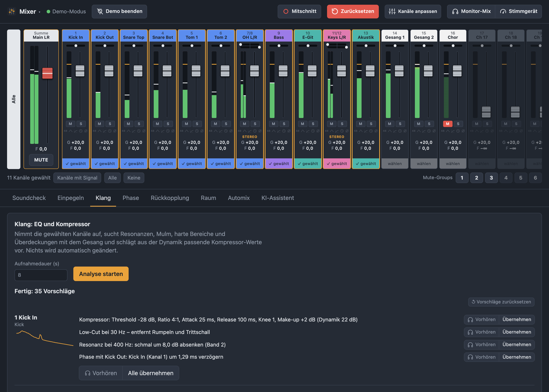This screenshot has width=549, height=392.
Task: Collapse the 'Alle' channel group bar
Action: [x=14, y=99]
